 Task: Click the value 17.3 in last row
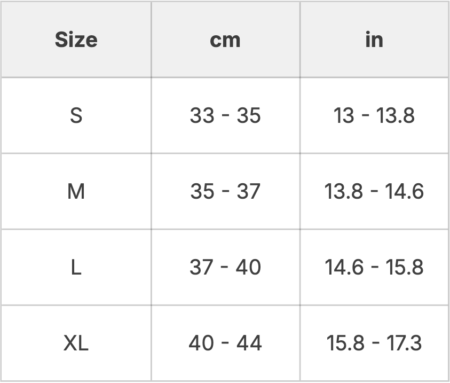[404, 343]
